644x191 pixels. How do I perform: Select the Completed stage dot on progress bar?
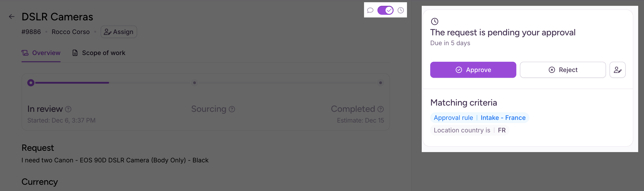[x=380, y=83]
